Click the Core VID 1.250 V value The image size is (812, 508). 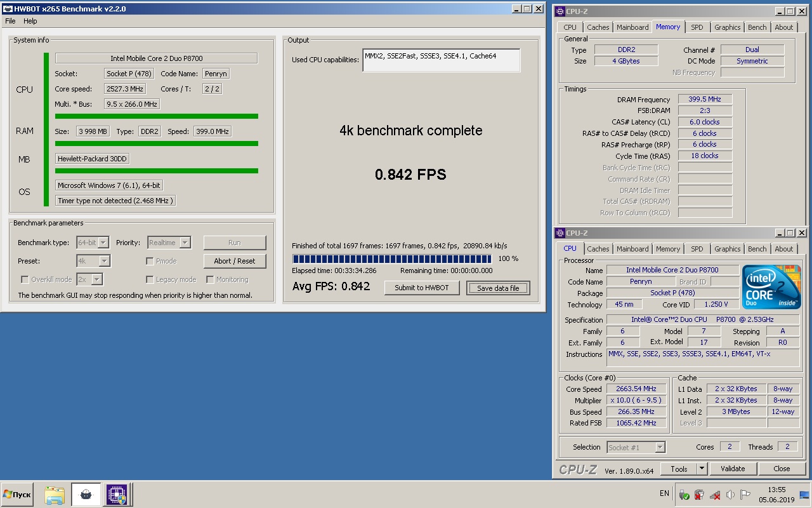point(716,305)
